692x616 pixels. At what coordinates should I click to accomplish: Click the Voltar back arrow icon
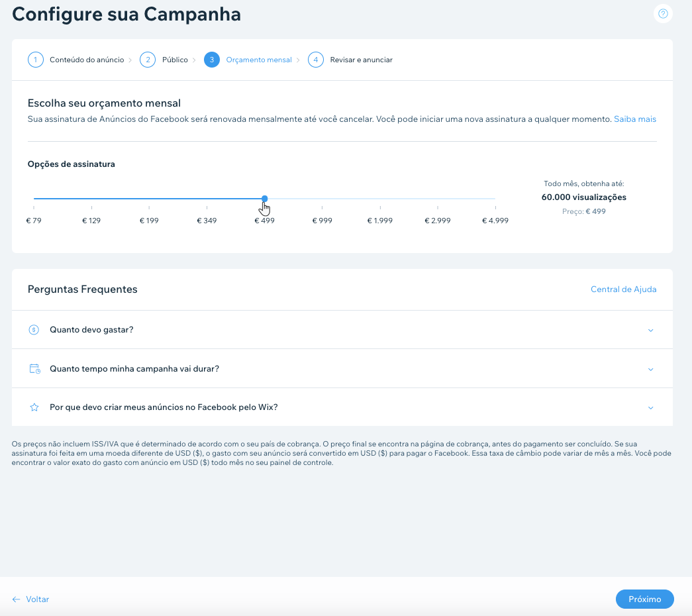click(x=17, y=599)
